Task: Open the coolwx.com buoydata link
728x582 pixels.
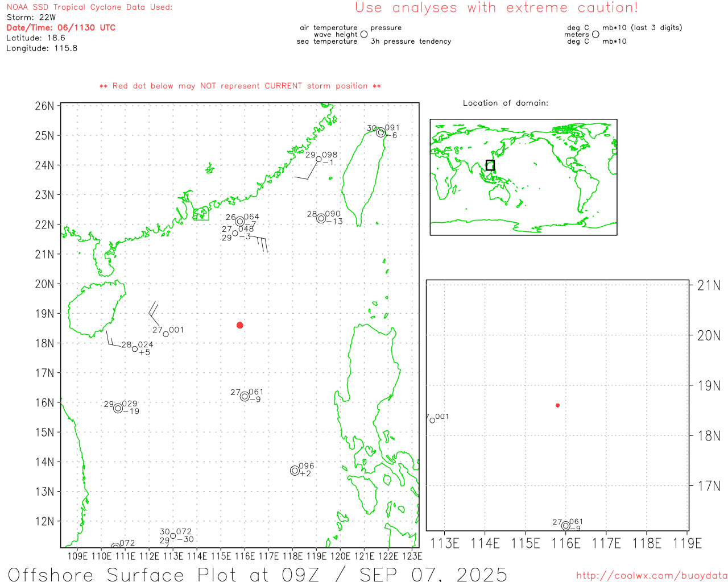Action: [652, 576]
